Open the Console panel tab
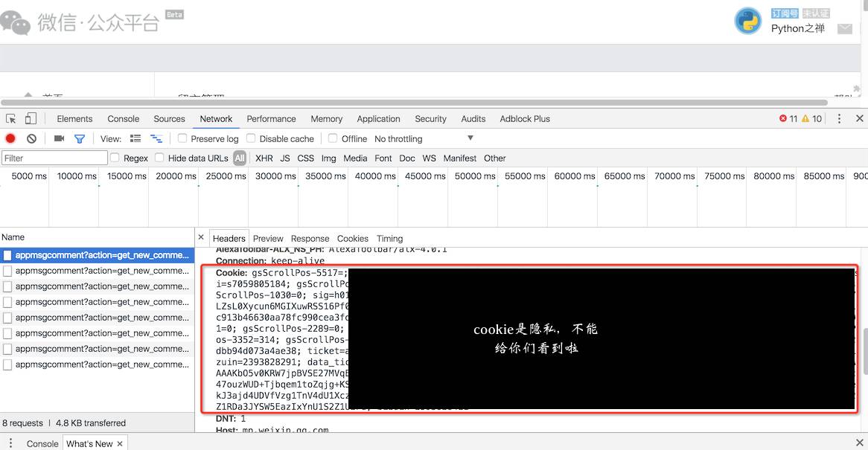Screen dimensions: 868x450 [x=124, y=119]
